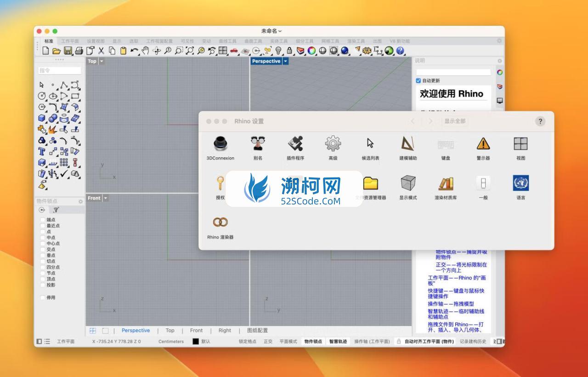Select the 图纸配置 layout tab
Viewport: 588px width, 377px height.
coord(257,331)
